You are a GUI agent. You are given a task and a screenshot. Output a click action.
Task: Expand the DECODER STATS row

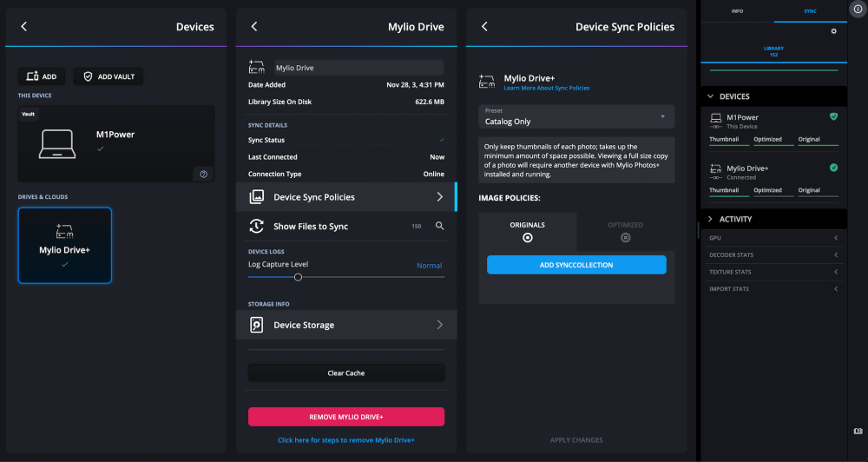[774, 254]
